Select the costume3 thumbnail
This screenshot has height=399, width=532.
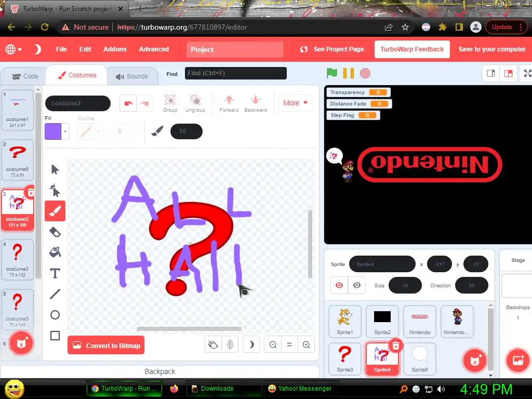point(17,260)
